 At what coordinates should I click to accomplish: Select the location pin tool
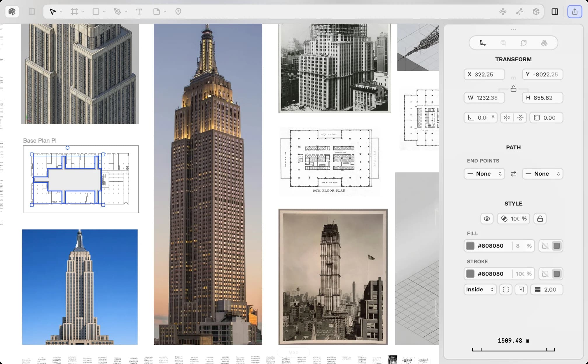click(178, 12)
